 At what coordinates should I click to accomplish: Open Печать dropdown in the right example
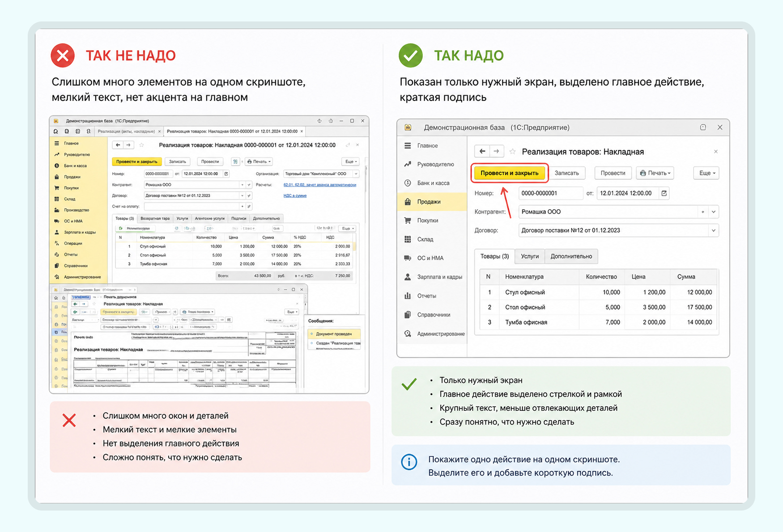655,173
